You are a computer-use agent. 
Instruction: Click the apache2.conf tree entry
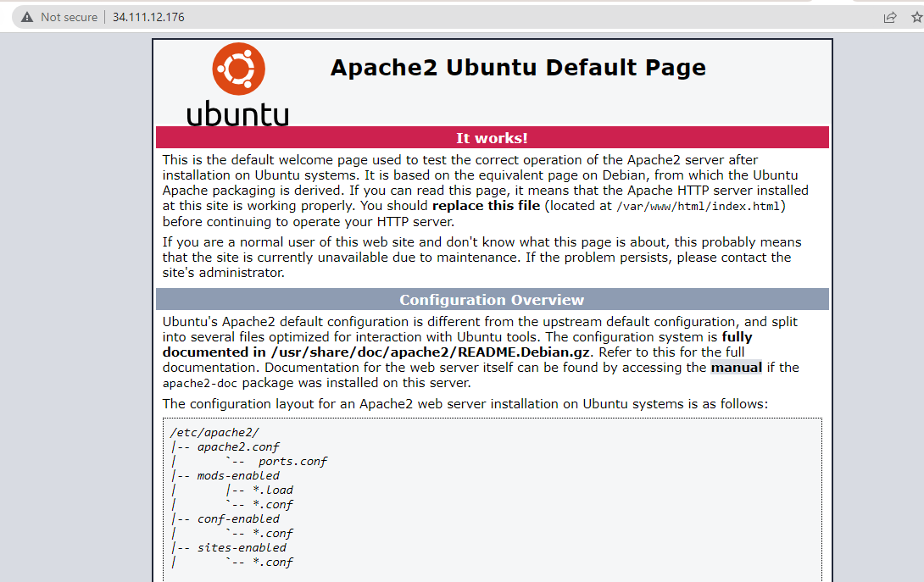click(238, 447)
